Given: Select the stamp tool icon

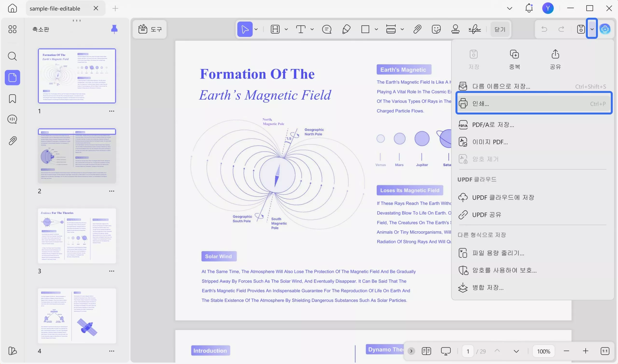Looking at the screenshot, I should 455,29.
